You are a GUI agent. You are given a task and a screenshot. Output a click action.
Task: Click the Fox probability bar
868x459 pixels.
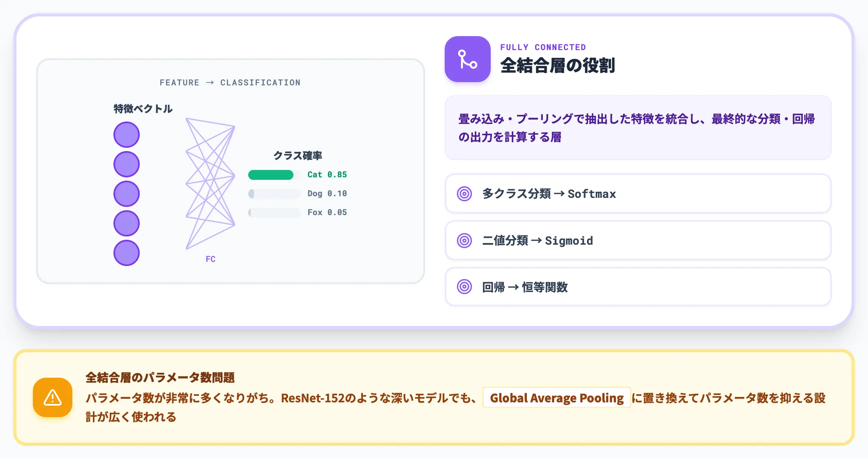(275, 213)
